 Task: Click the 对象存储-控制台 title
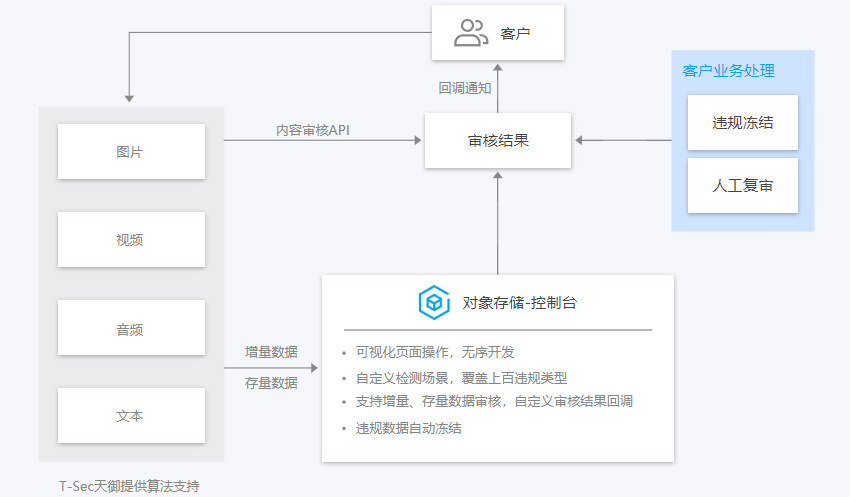pos(519,302)
